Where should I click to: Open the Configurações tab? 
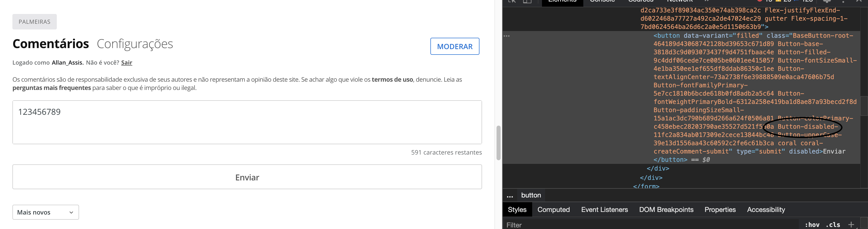135,44
